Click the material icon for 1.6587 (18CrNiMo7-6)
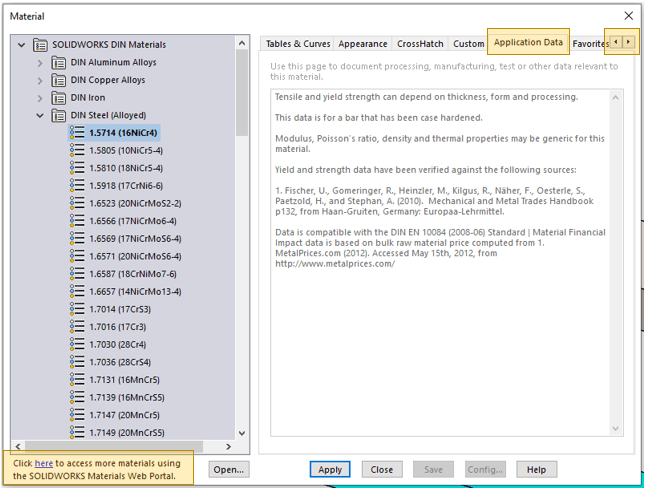Viewport: 645px width, 488px height. point(77,274)
